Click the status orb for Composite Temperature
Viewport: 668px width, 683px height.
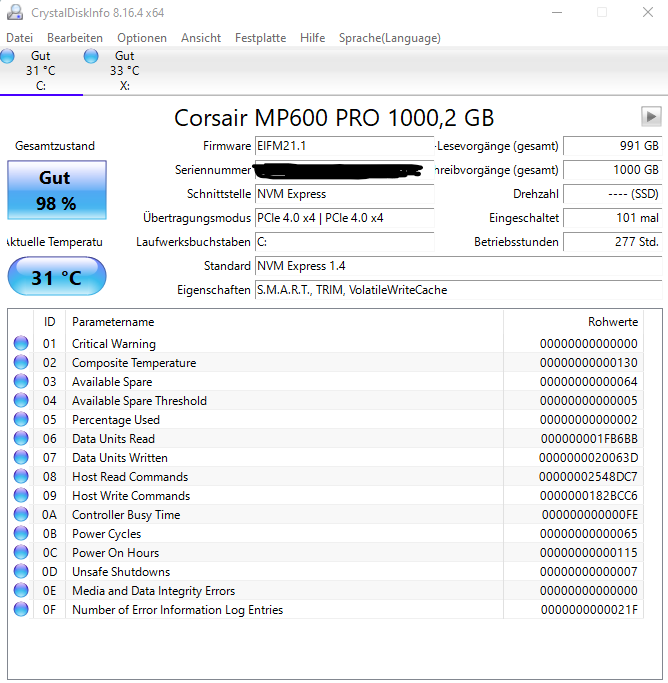click(x=21, y=362)
